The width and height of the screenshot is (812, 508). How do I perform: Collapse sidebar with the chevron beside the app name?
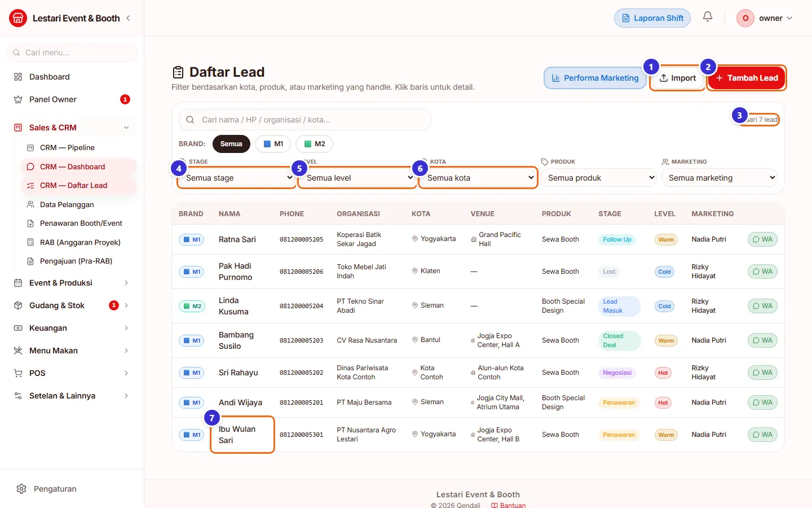click(x=129, y=18)
